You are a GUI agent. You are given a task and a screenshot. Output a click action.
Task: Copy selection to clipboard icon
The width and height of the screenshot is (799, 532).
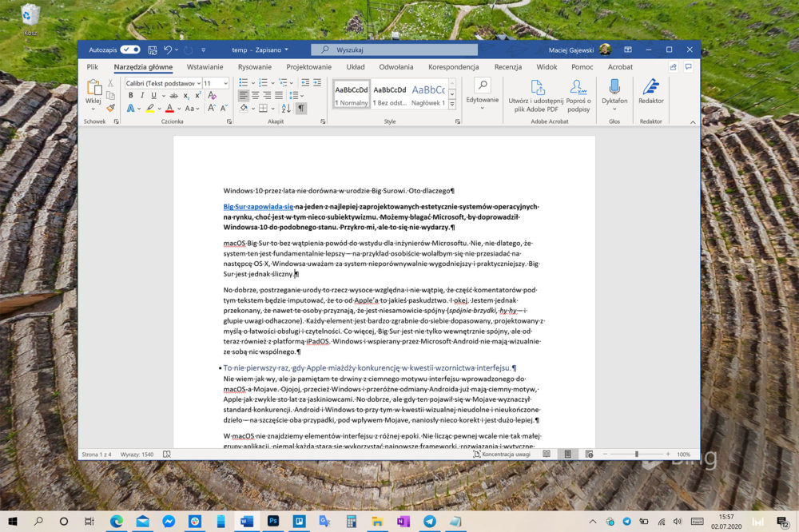[x=110, y=96]
